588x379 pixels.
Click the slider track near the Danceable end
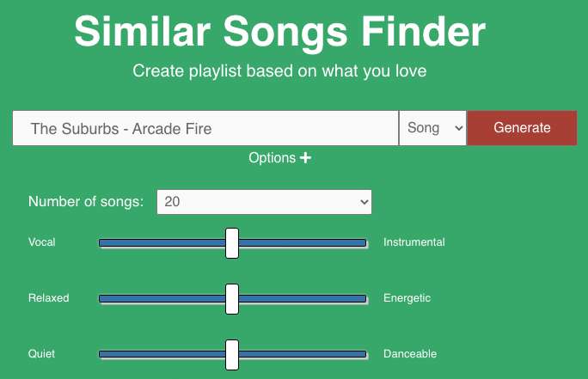[x=348, y=354]
